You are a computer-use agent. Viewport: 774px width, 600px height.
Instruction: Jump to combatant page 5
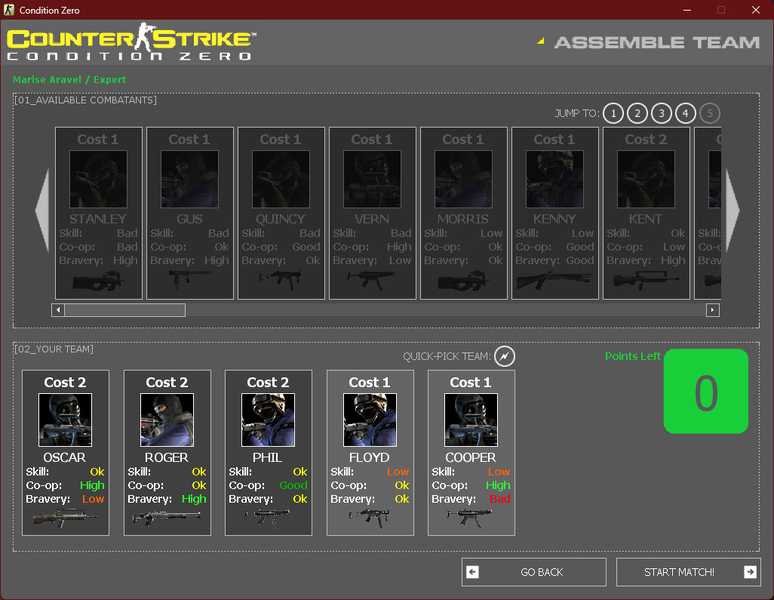[x=710, y=113]
